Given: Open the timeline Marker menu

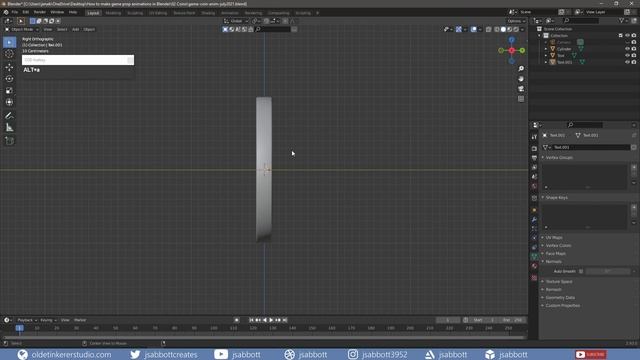Looking at the screenshot, I should point(80,320).
